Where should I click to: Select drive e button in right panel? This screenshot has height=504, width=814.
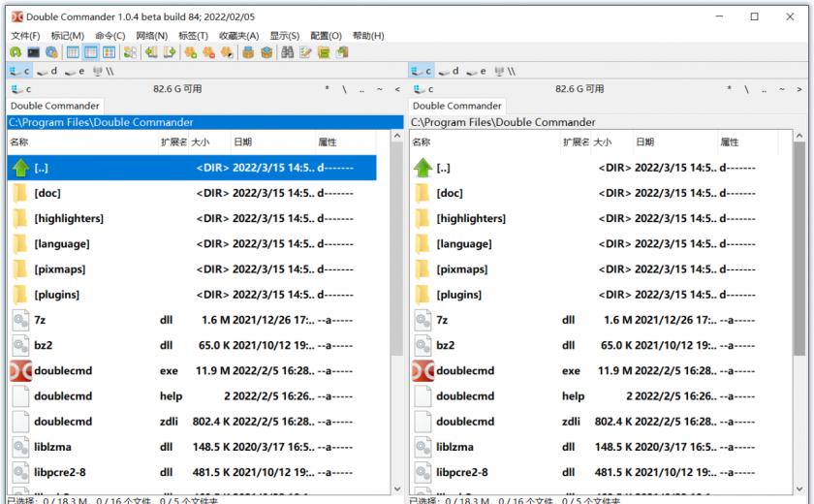point(476,71)
